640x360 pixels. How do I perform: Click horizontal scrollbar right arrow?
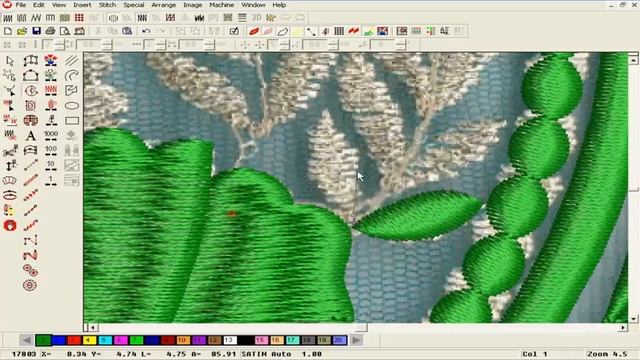tap(623, 327)
